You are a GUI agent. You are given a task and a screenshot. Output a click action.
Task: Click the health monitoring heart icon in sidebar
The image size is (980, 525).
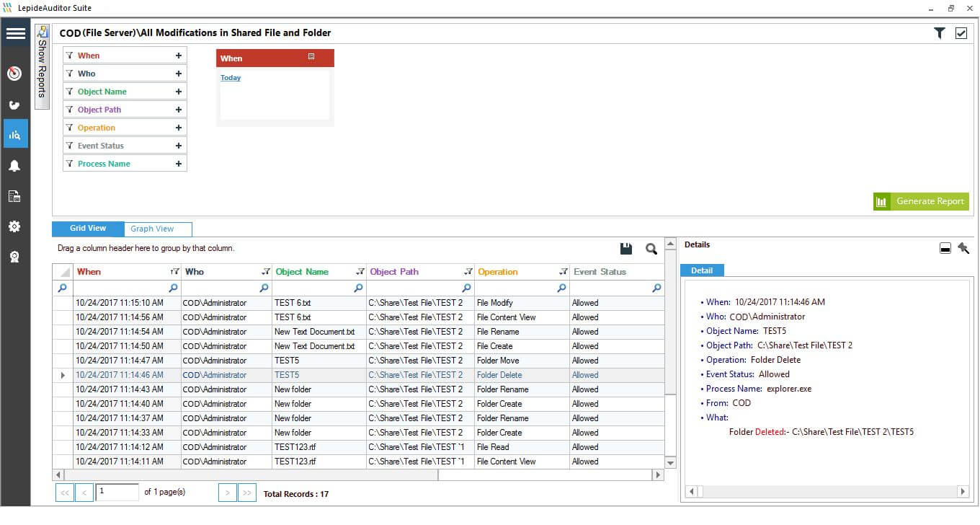pyautogui.click(x=14, y=105)
